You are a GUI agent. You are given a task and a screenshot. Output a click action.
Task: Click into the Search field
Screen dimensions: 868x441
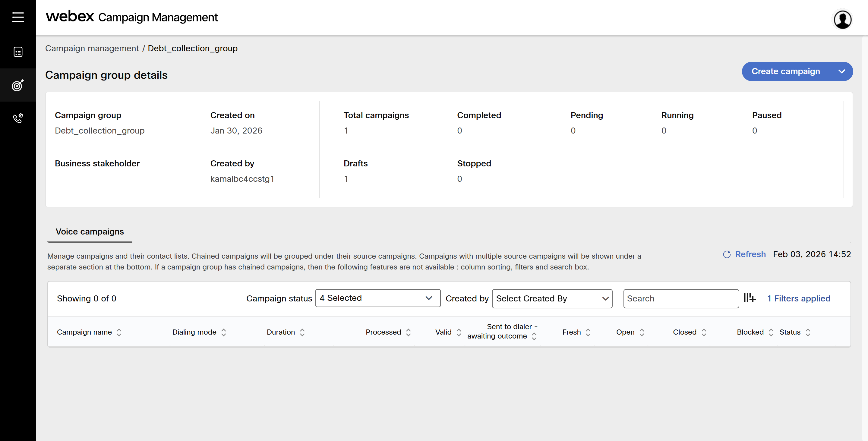pos(681,298)
